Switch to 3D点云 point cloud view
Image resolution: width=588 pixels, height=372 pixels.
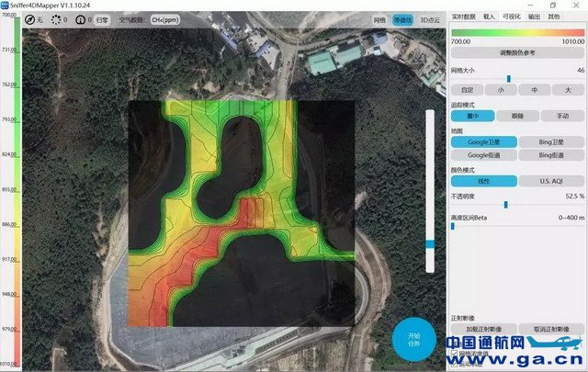tap(429, 18)
